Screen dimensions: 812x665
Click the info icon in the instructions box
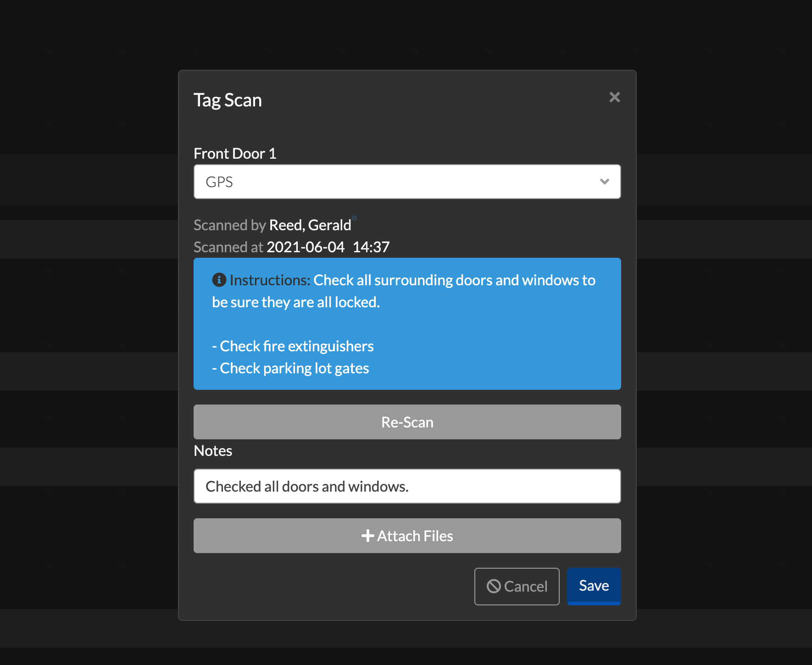219,280
